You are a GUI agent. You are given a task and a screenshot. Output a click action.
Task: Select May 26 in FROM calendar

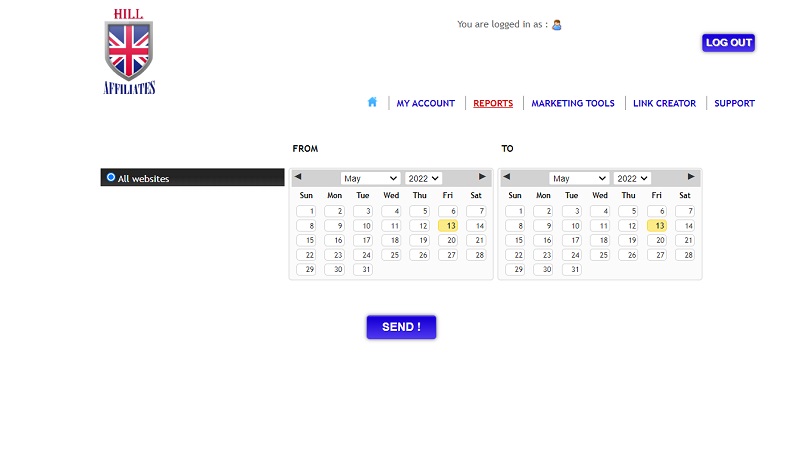coord(419,255)
